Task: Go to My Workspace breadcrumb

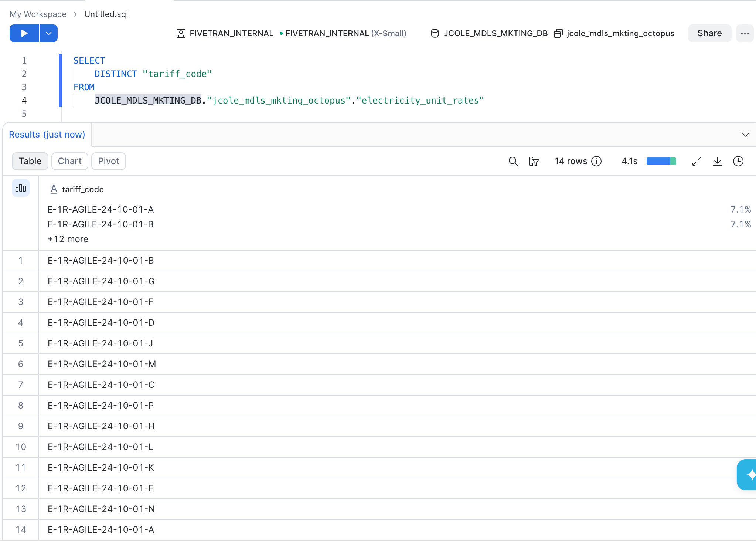Action: click(38, 14)
